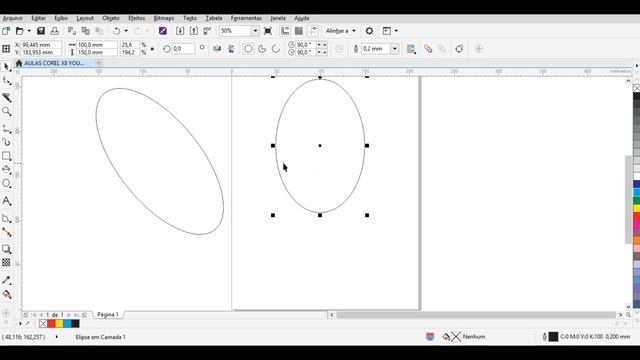
Task: Click the Import icon in toolbar
Action: click(180, 31)
